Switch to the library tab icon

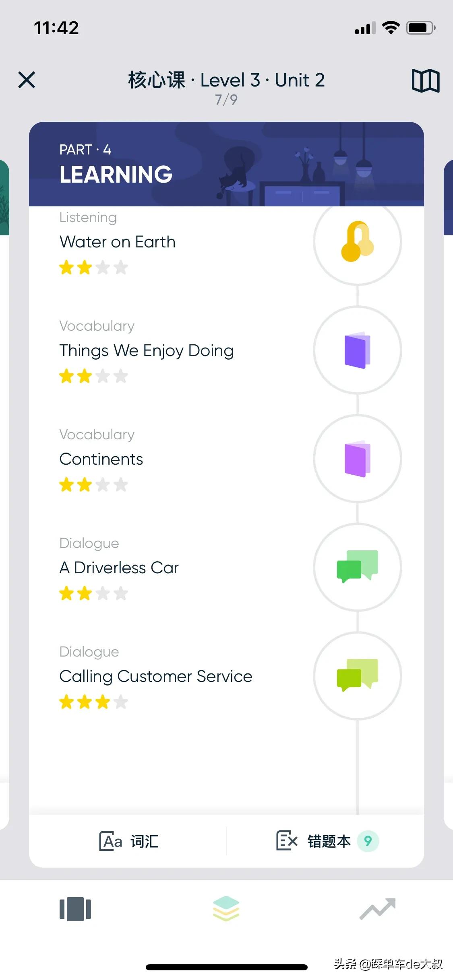point(75,909)
